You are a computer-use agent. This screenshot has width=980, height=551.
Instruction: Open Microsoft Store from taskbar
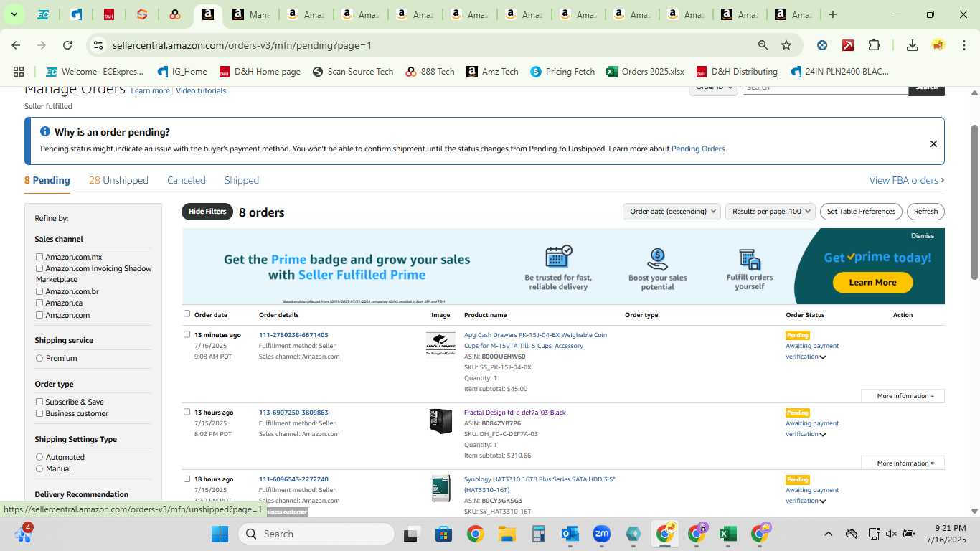point(443,534)
